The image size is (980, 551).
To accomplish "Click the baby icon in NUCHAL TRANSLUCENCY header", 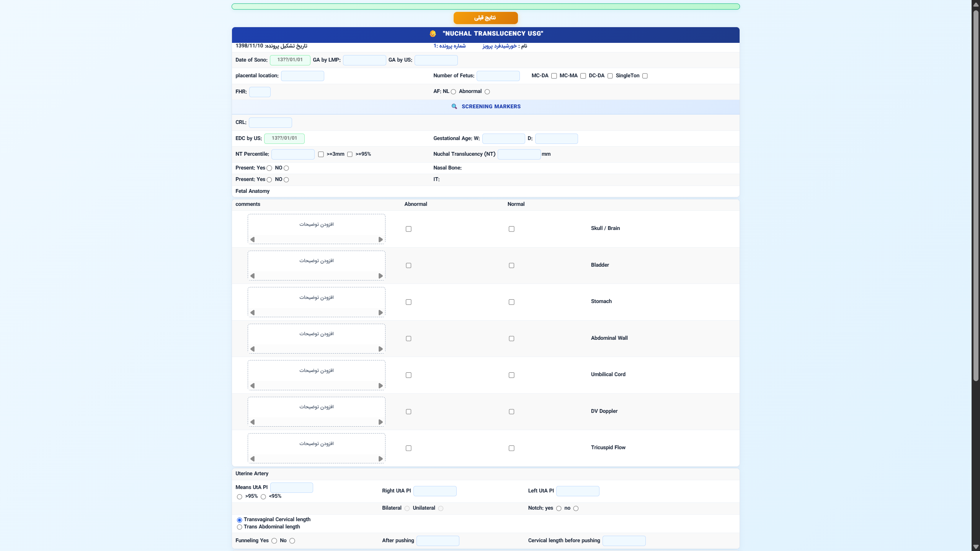I will tap(433, 34).
